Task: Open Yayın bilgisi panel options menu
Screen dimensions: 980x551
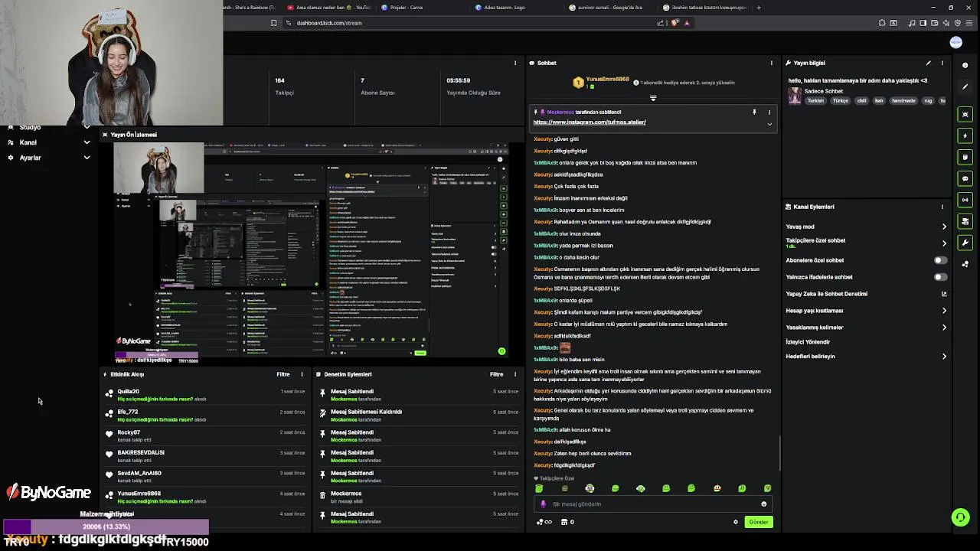Action: pyautogui.click(x=942, y=63)
